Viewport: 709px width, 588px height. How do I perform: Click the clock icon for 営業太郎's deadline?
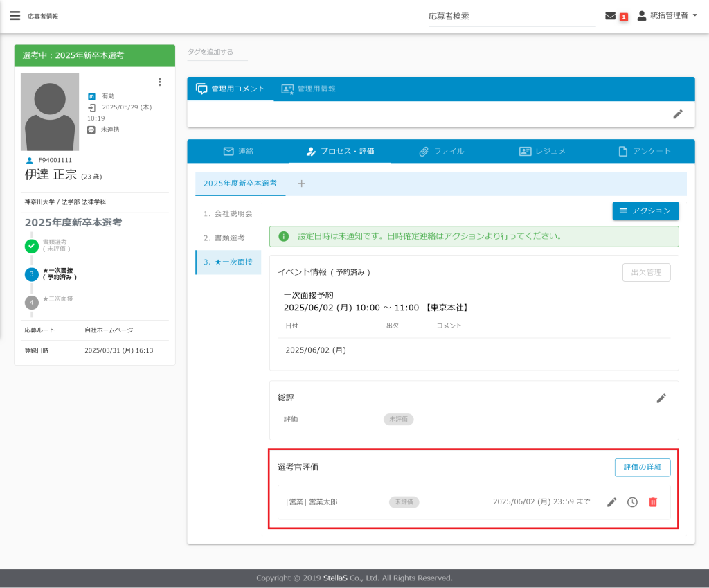[632, 502]
